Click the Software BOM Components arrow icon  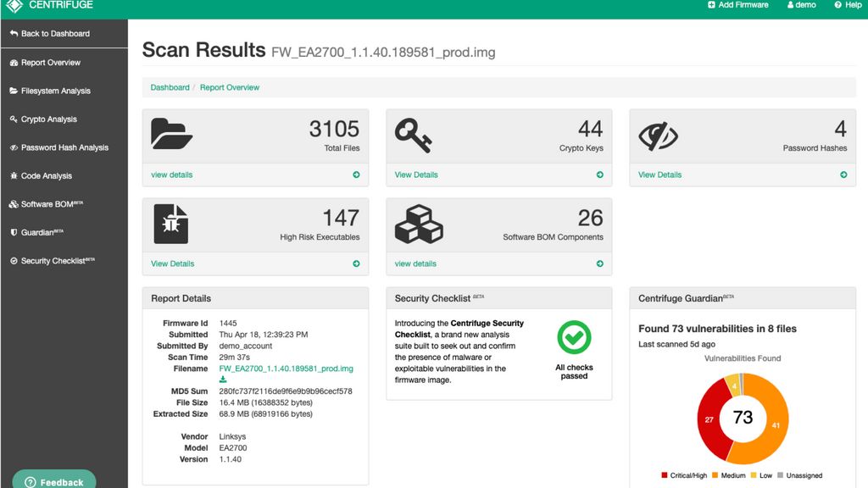[x=600, y=264]
